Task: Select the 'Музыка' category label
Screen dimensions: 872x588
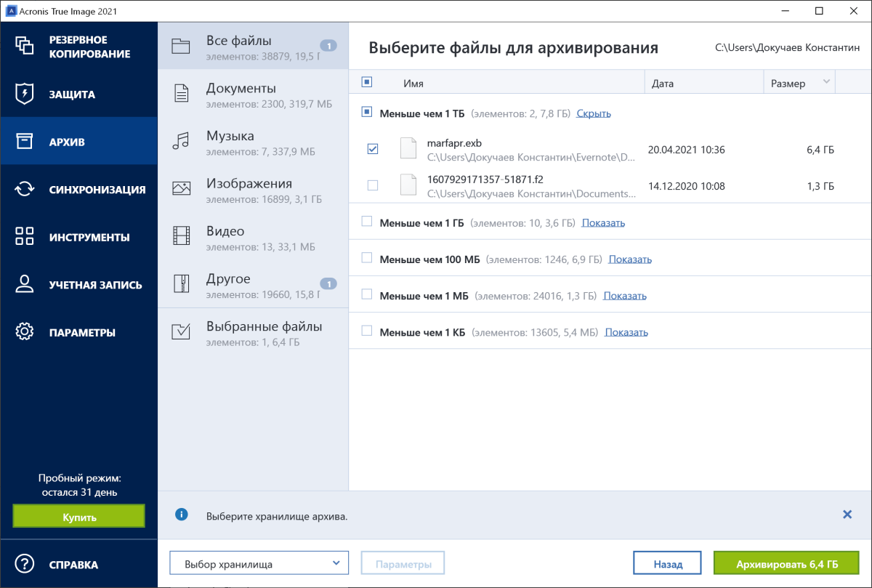Action: tap(230, 135)
